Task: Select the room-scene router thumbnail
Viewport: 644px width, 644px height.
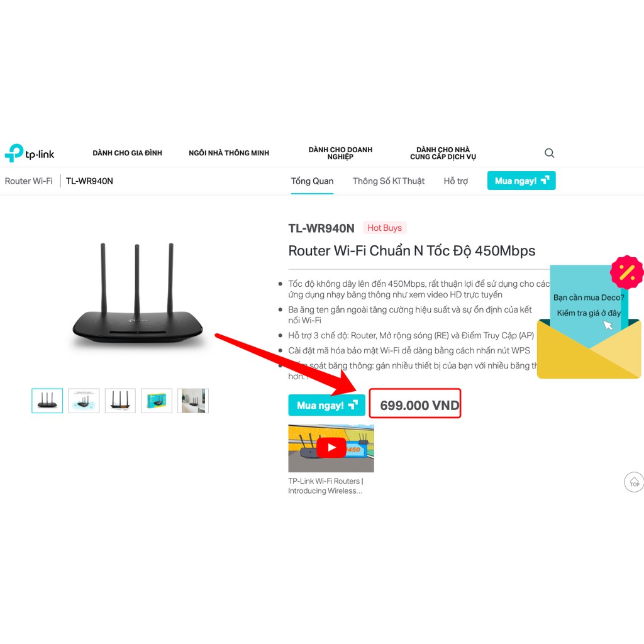Action: click(x=193, y=401)
